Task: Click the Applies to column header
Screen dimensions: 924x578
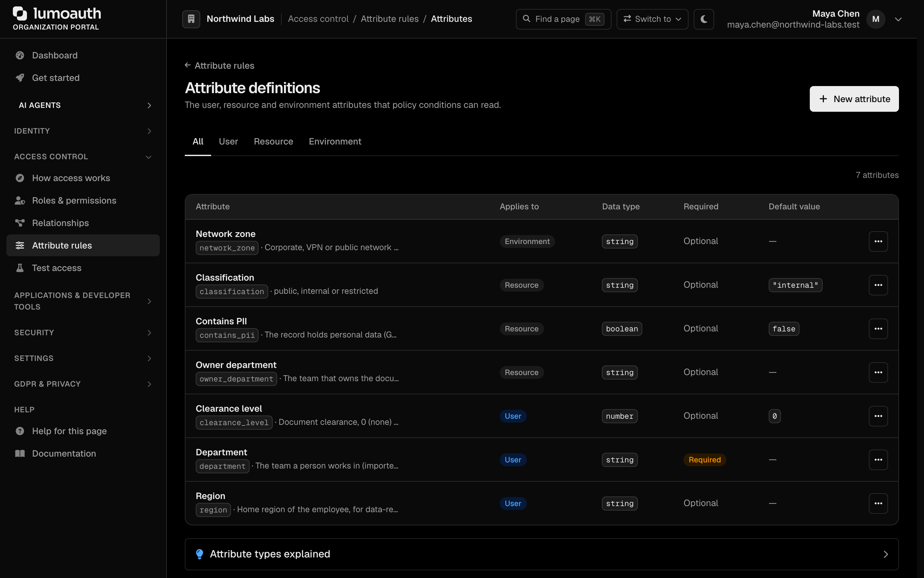Action: [x=519, y=206]
